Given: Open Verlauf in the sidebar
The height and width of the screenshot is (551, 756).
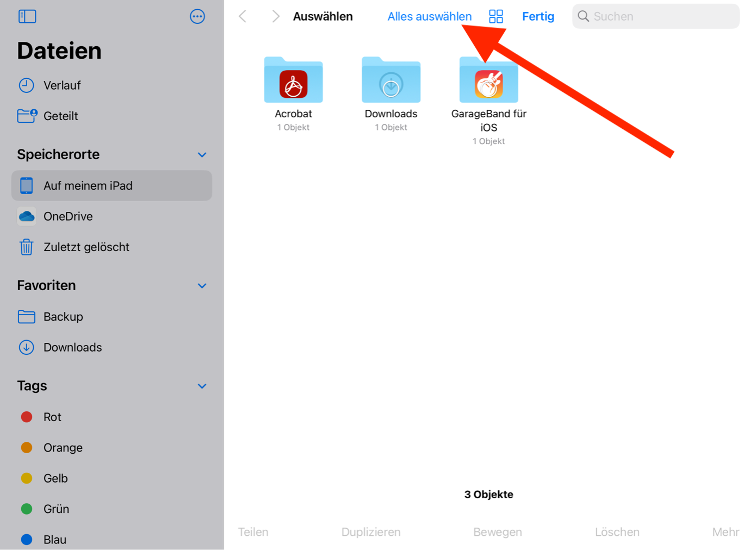Looking at the screenshot, I should point(61,85).
